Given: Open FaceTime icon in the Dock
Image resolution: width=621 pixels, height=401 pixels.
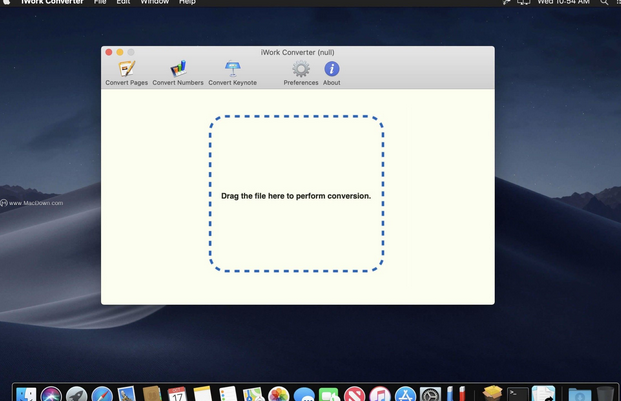Looking at the screenshot, I should (x=330, y=394).
